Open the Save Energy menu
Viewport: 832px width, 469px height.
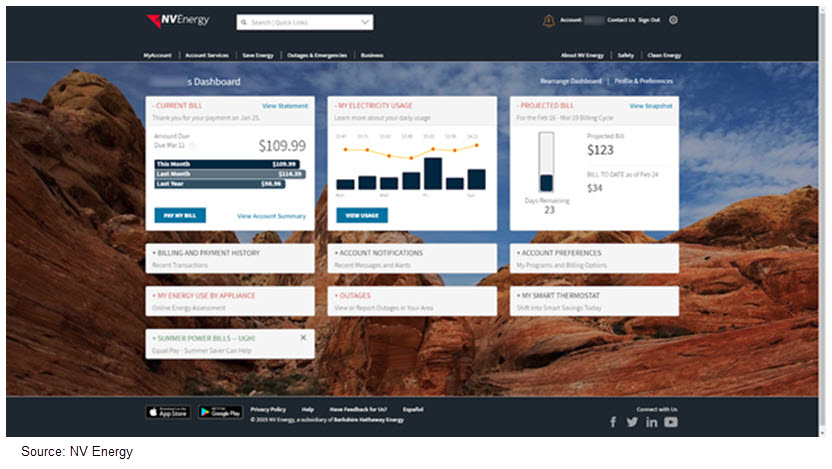coord(258,55)
